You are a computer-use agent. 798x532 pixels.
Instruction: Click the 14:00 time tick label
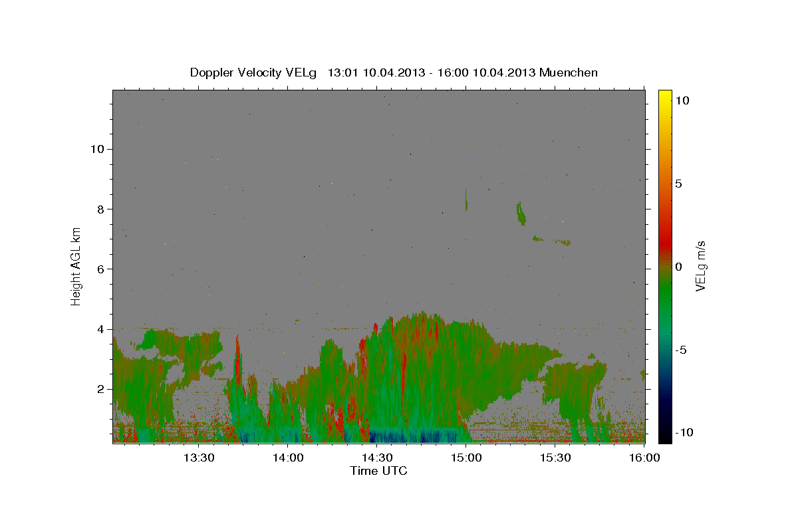pos(288,458)
